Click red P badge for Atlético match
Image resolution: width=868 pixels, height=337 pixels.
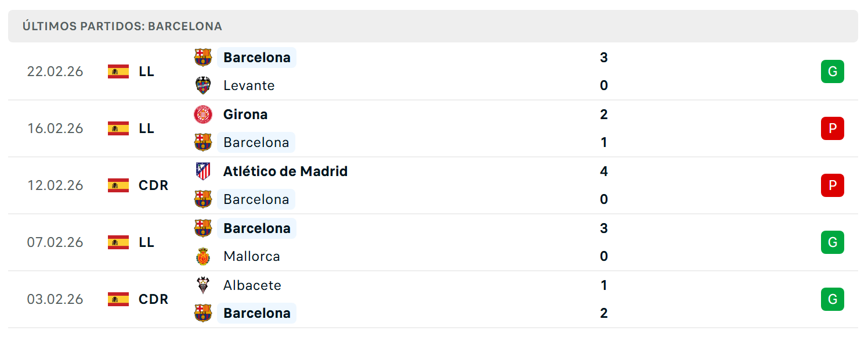[832, 185]
